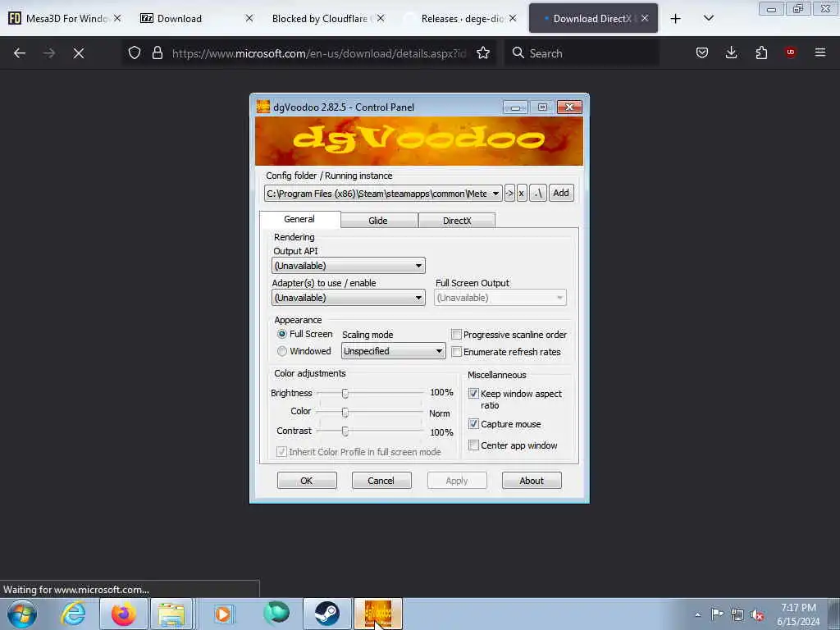Screen dimensions: 840x630
Task: Open the Firefox hamburger menu
Action: pyautogui.click(x=820, y=52)
